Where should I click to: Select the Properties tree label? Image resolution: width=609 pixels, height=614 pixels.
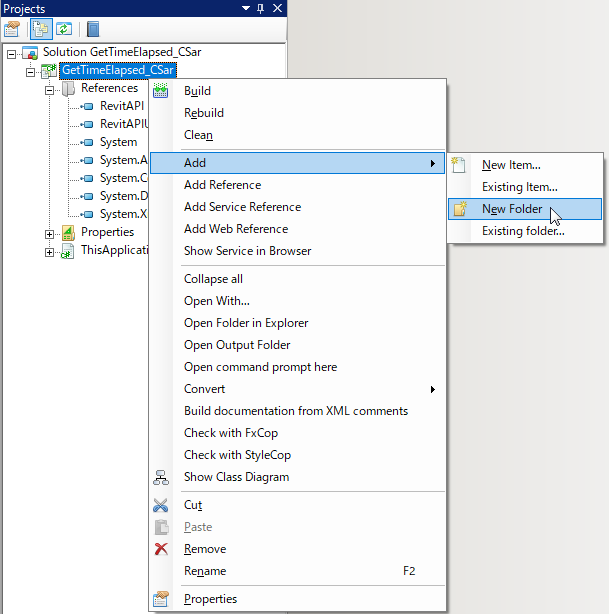107,232
